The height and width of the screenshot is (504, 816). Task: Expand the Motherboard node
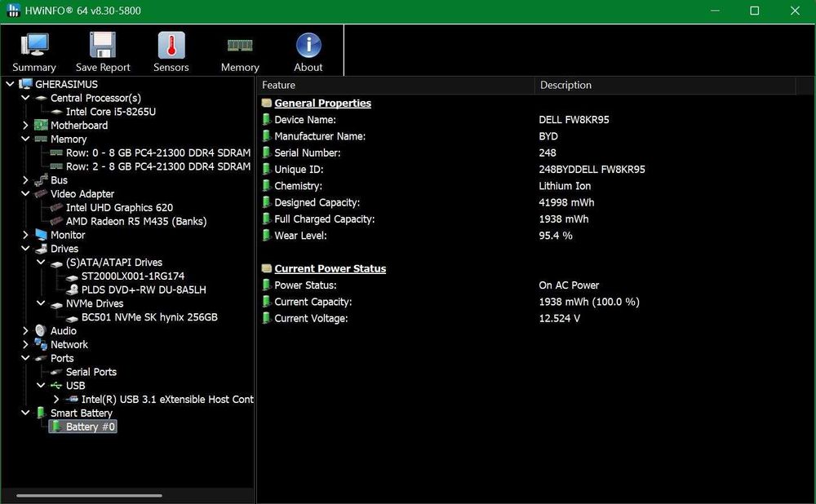25,125
